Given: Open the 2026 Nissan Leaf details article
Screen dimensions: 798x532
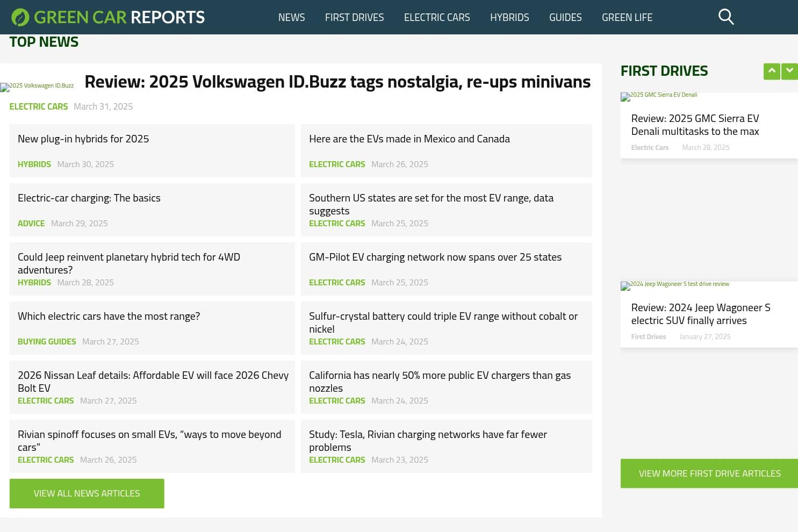Looking at the screenshot, I should point(153,382).
